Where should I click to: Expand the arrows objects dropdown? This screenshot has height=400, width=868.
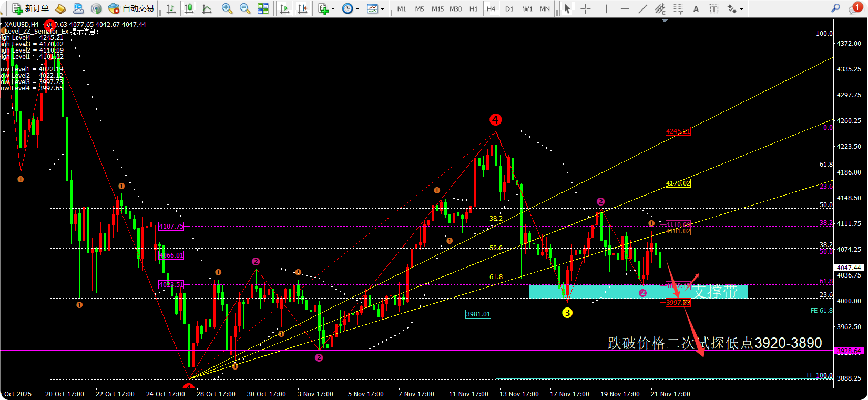click(741, 8)
